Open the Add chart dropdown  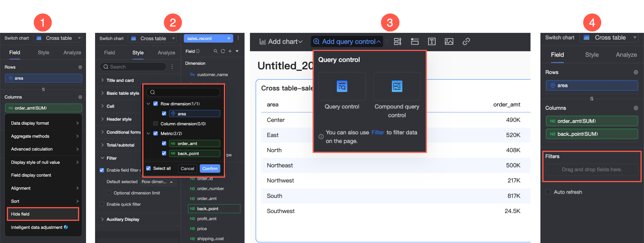281,41
